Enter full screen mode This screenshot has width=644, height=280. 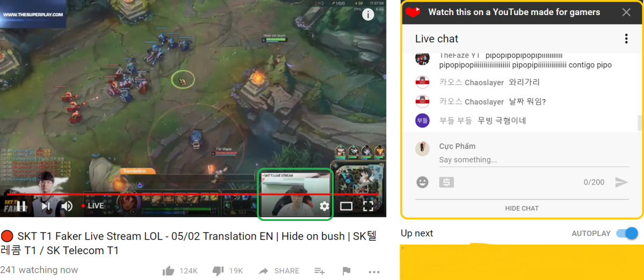(368, 206)
